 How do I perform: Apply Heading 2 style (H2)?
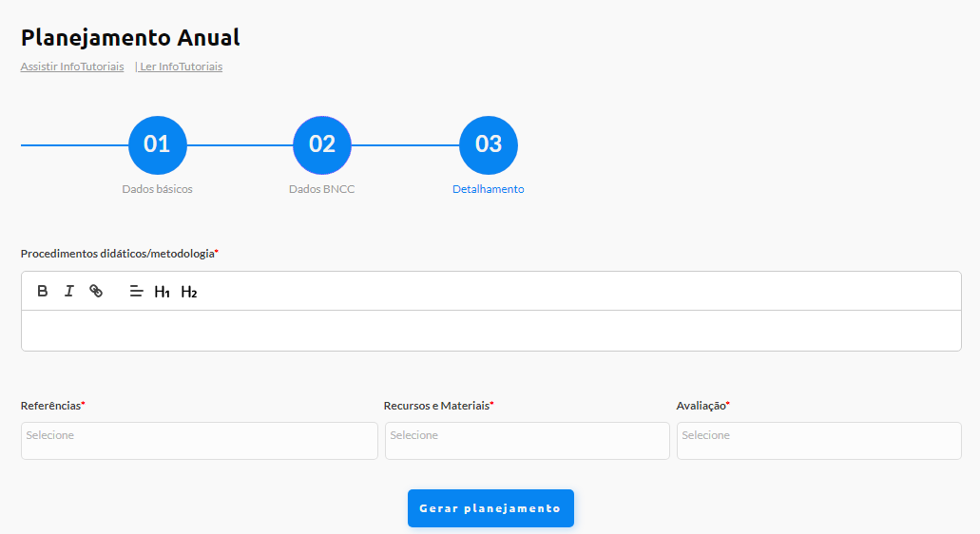point(189,292)
